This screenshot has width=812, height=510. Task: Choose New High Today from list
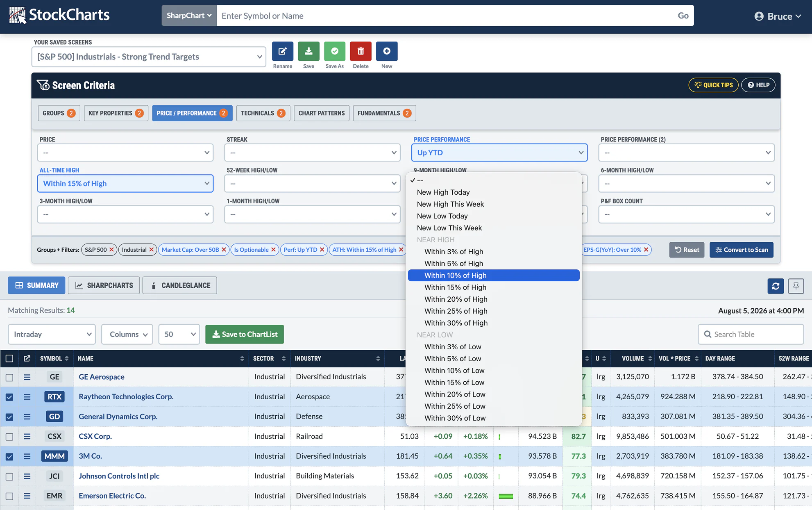coord(494,192)
